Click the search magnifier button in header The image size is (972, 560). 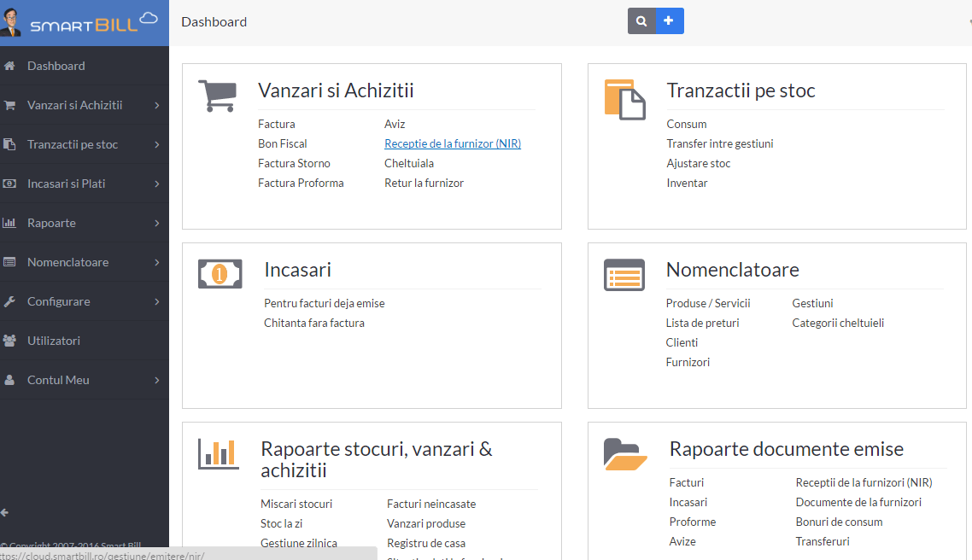[641, 21]
